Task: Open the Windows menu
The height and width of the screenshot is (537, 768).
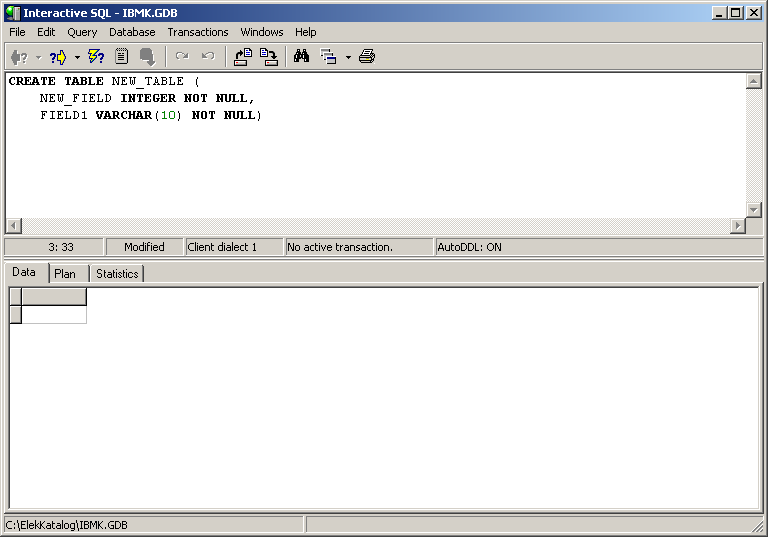Action: [262, 32]
